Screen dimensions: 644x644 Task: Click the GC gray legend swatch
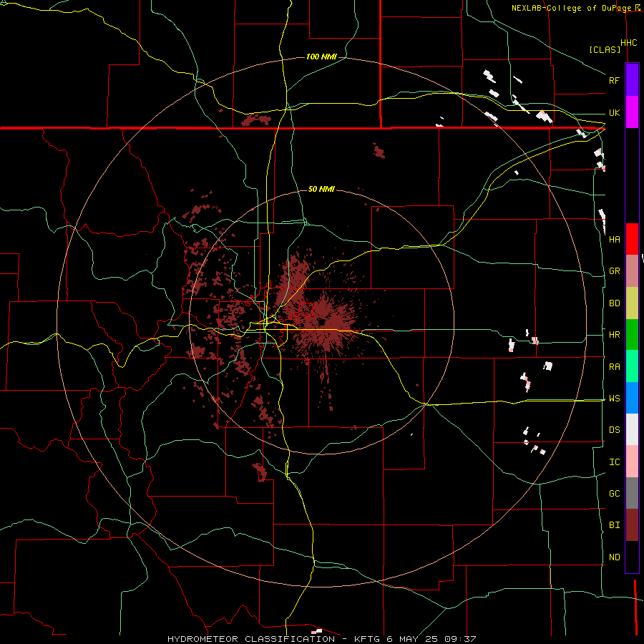632,493
